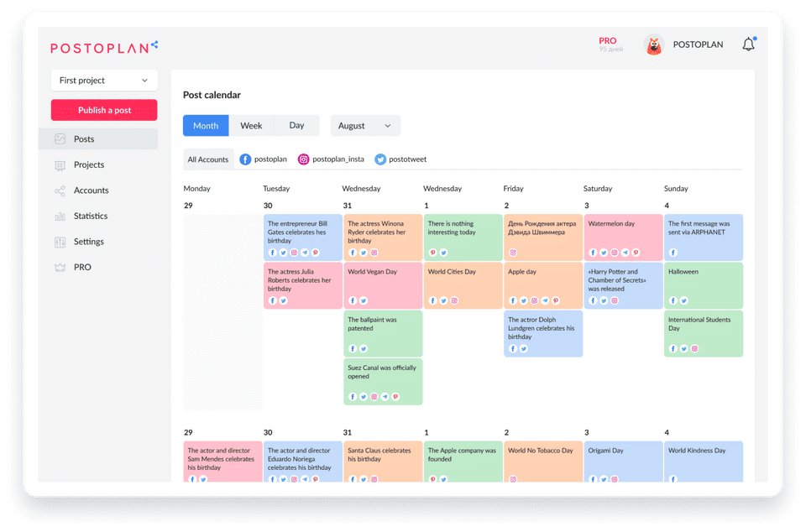This screenshot has width=806, height=532.
Task: Switch to the Week view tab
Action: click(x=251, y=126)
